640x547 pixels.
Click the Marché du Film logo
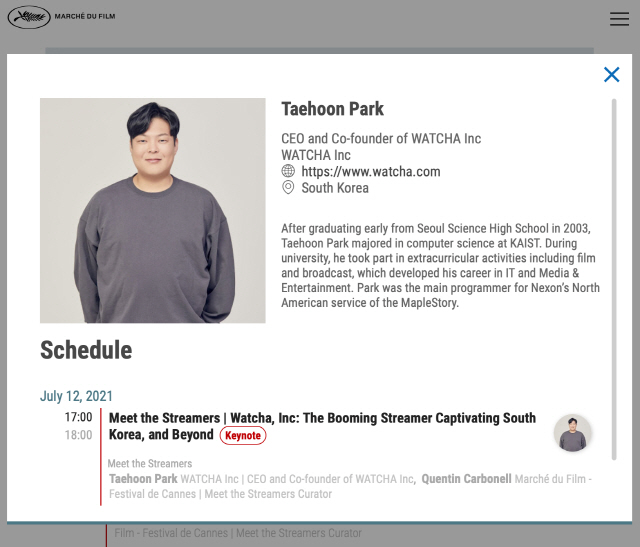61,17
